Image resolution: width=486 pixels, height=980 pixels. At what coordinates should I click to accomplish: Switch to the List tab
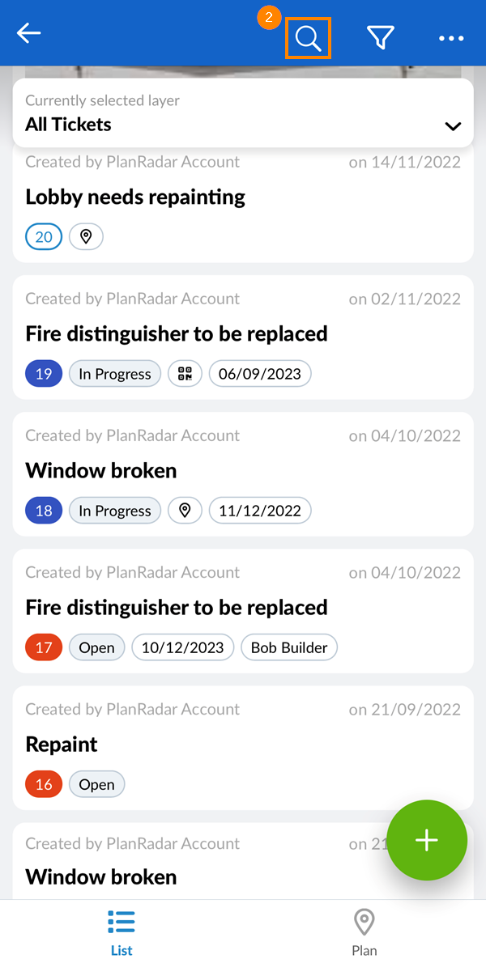122,932
